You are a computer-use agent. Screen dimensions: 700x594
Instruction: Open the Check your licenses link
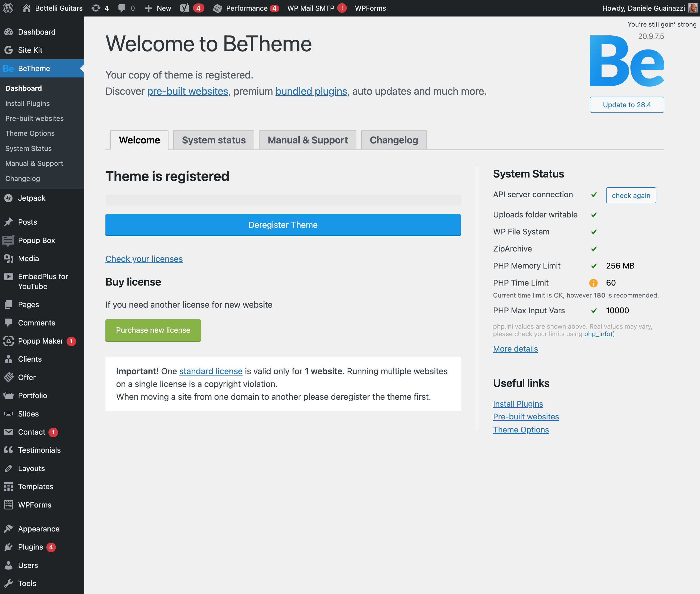(144, 259)
